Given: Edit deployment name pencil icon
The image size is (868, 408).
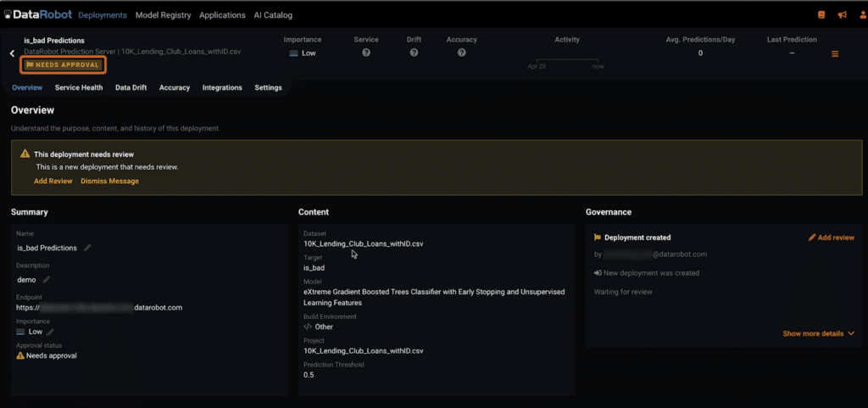Looking at the screenshot, I should pos(87,248).
